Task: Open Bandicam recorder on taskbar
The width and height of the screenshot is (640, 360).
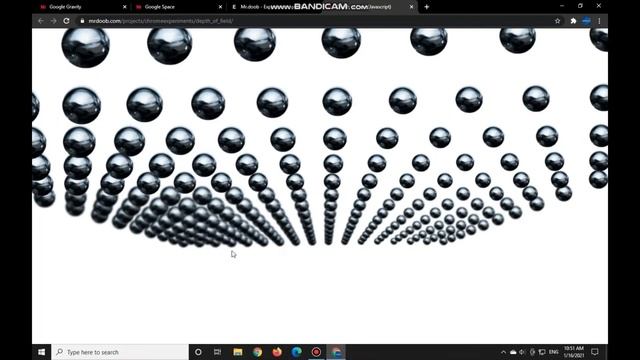Action: (316, 352)
